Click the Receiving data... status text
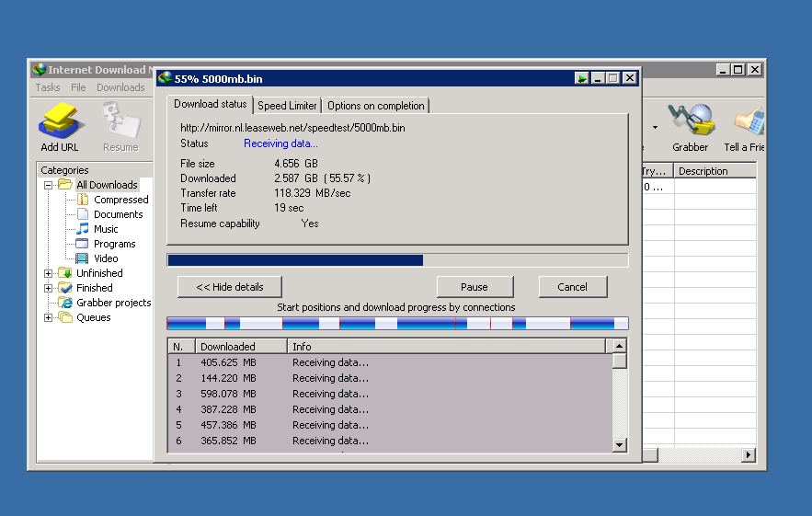Viewport: 812px width, 516px height. pos(280,143)
